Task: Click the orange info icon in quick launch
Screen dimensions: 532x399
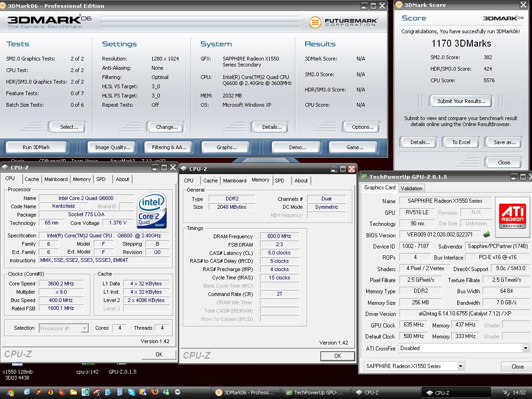Action: (x=51, y=392)
